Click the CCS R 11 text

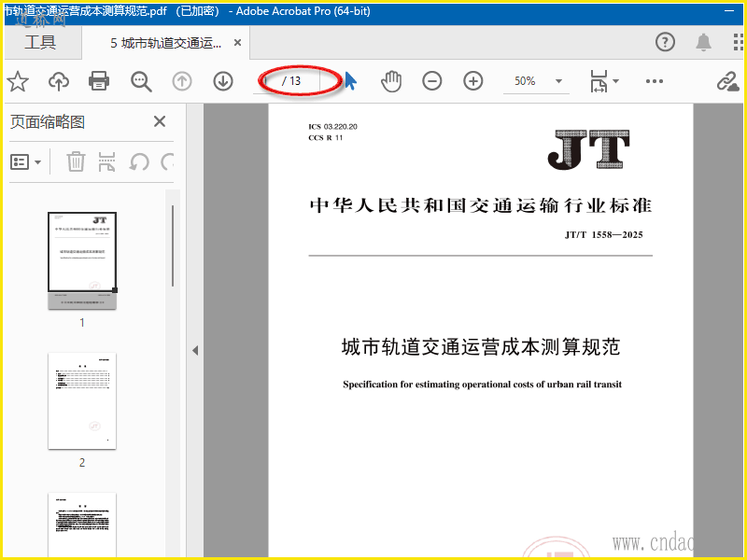[325, 137]
